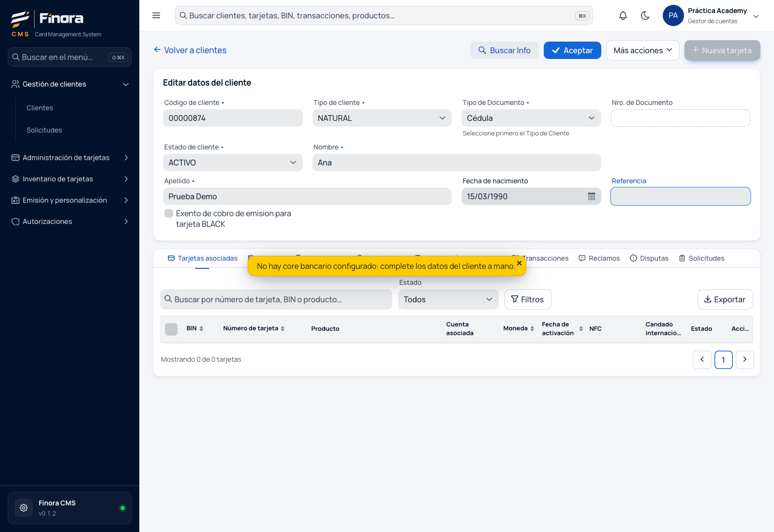Focus Buscar en el menú field
Screen dimensions: 774x532
pyautogui.click(x=70, y=57)
